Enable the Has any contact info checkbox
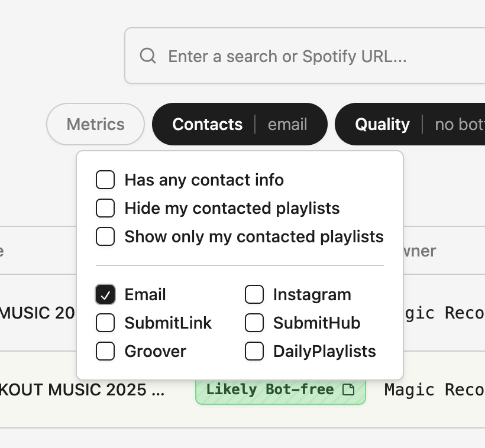 tap(105, 180)
